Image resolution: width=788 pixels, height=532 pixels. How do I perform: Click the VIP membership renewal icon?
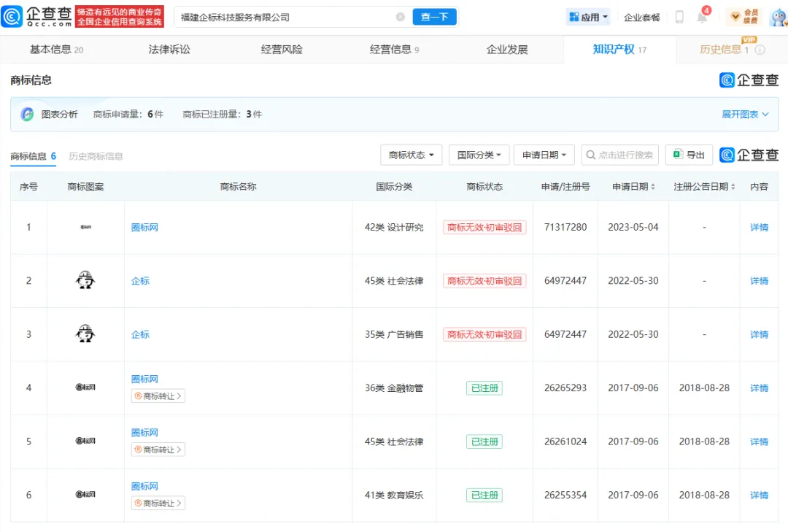click(744, 17)
